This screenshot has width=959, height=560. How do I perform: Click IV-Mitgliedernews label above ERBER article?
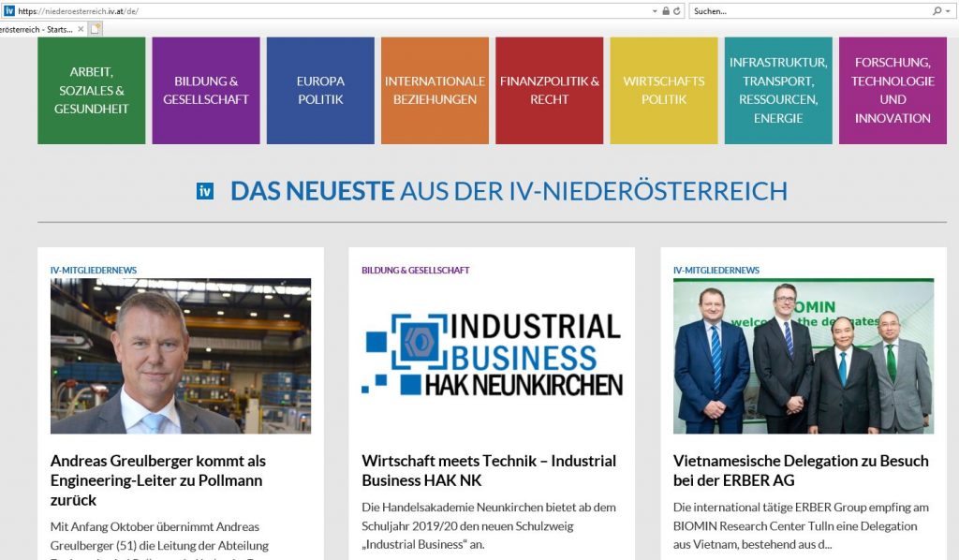(x=716, y=271)
